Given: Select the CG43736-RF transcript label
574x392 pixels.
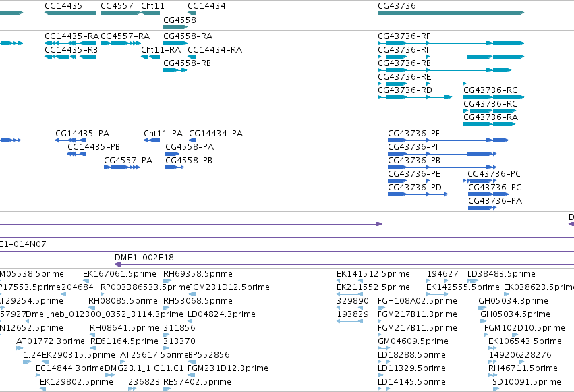Looking at the screenshot, I should point(404,36).
